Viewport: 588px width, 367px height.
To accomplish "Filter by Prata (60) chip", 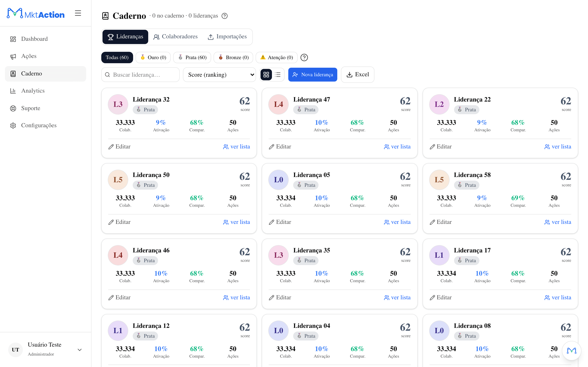I will pos(192,57).
